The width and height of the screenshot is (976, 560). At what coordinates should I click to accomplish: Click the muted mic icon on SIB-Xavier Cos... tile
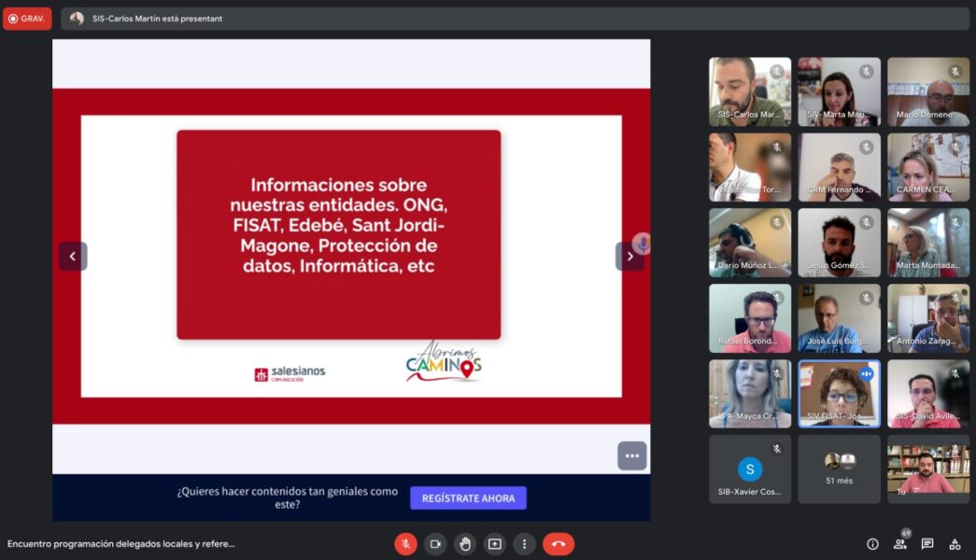(776, 449)
